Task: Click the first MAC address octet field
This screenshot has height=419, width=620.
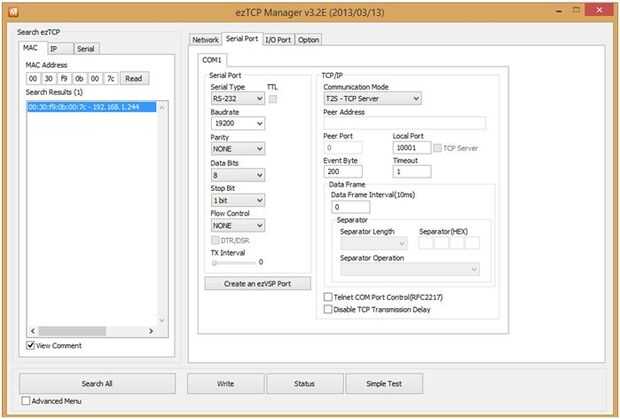Action: 33,78
